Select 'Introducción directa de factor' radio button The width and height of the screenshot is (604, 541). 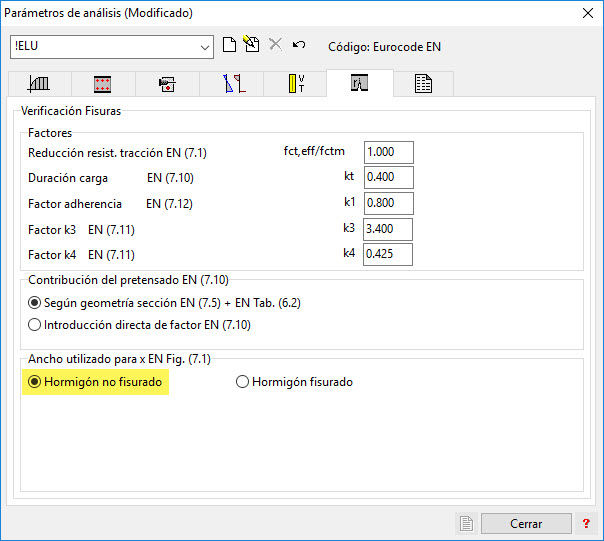tap(35, 324)
